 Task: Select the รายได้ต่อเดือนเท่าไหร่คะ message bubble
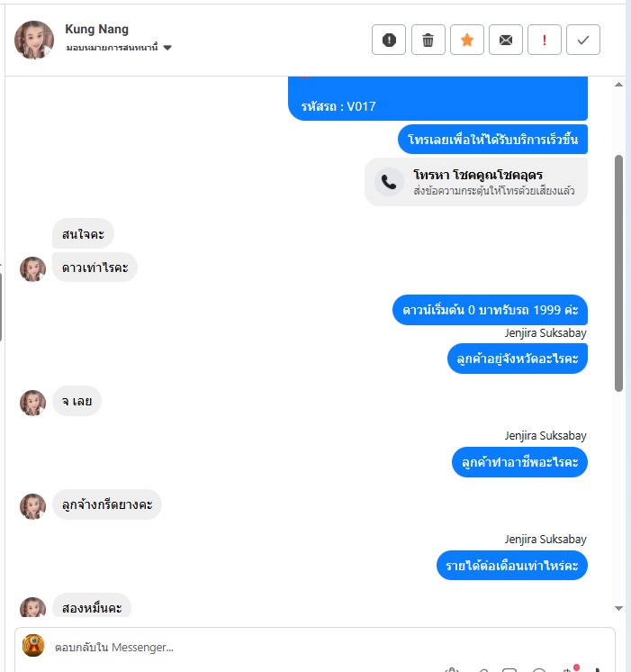coord(512,566)
